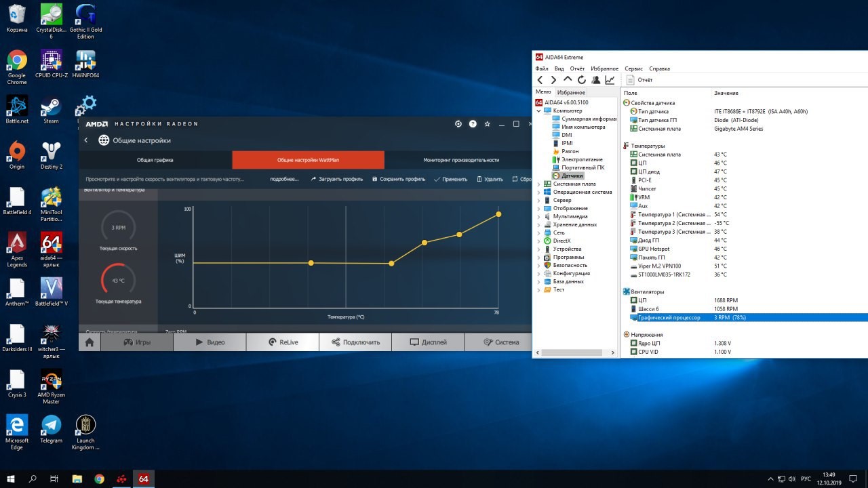868x488 pixels.
Task: Select the Destiny 2 desktop icon
Action: coord(52,155)
